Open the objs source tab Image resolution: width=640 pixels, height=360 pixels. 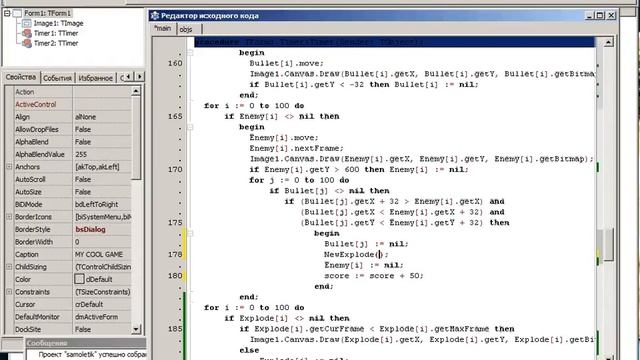tap(186, 29)
